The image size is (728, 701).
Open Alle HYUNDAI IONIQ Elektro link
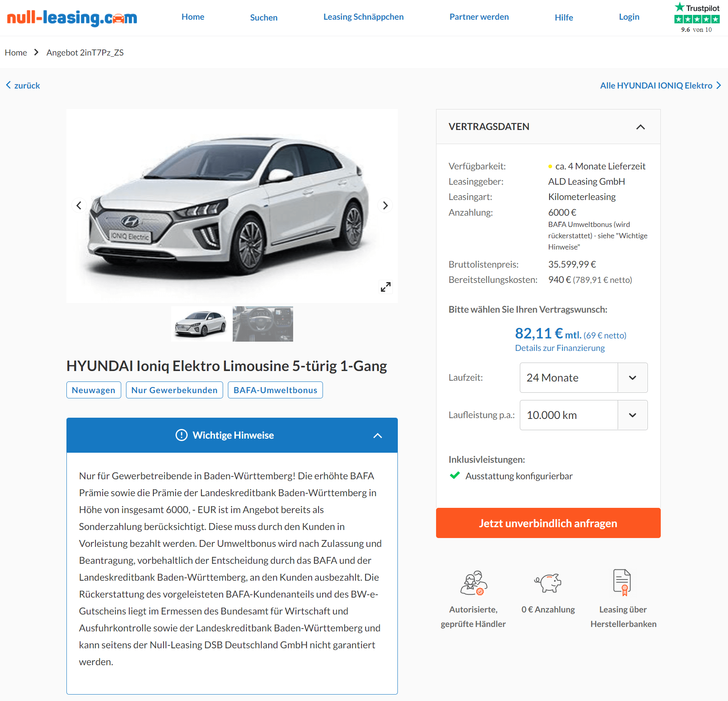[x=660, y=85]
